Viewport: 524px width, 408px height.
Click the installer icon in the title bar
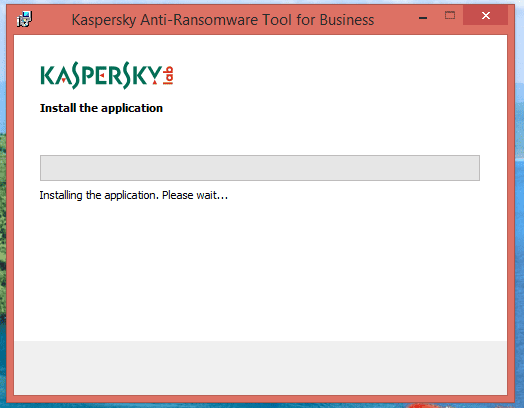tap(24, 19)
